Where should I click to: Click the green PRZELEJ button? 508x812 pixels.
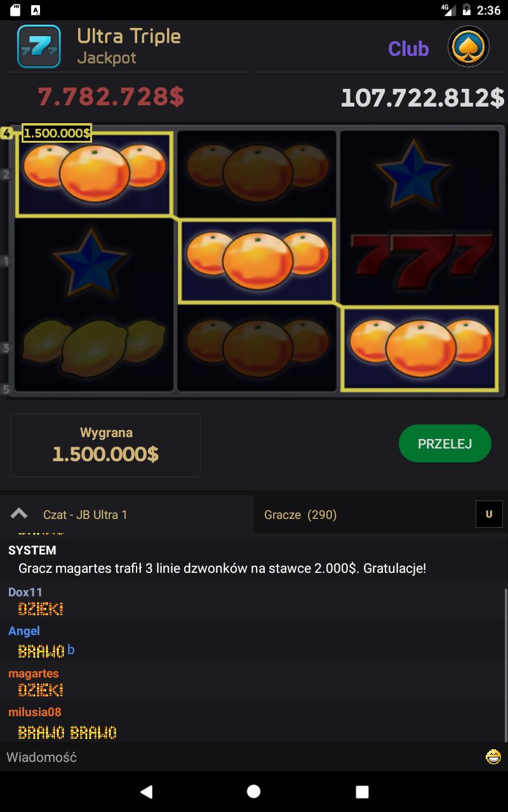(x=445, y=443)
